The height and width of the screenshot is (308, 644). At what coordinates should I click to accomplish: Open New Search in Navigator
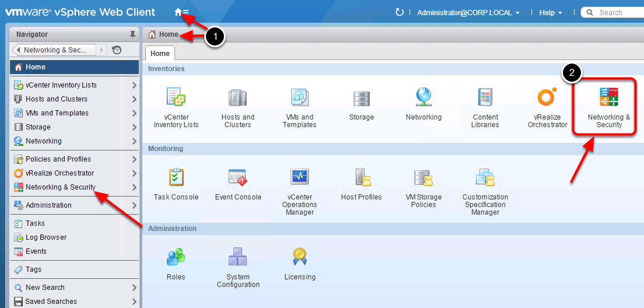75,287
